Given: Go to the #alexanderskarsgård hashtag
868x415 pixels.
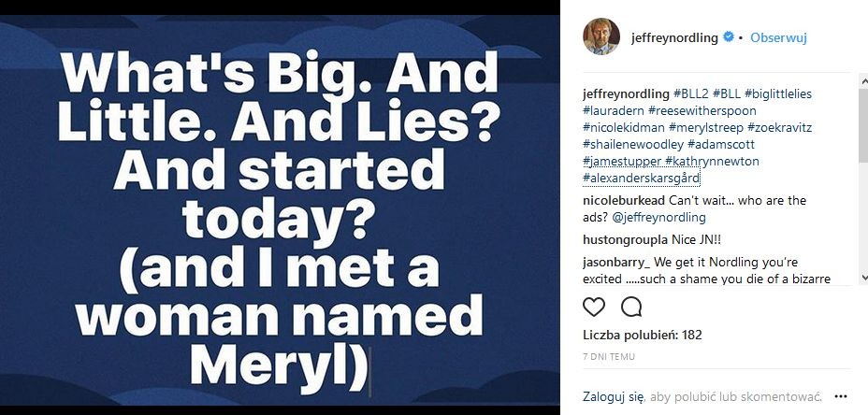Looking at the screenshot, I should 641,178.
